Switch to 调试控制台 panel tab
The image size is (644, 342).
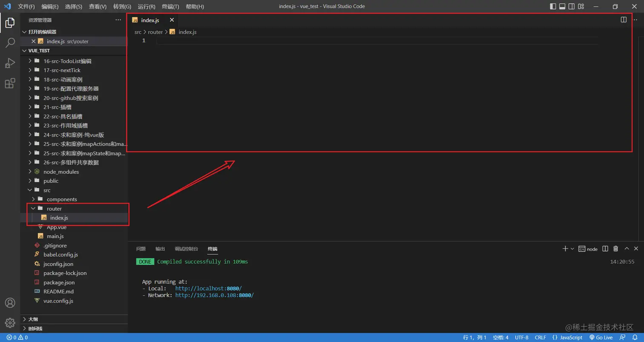(x=187, y=249)
